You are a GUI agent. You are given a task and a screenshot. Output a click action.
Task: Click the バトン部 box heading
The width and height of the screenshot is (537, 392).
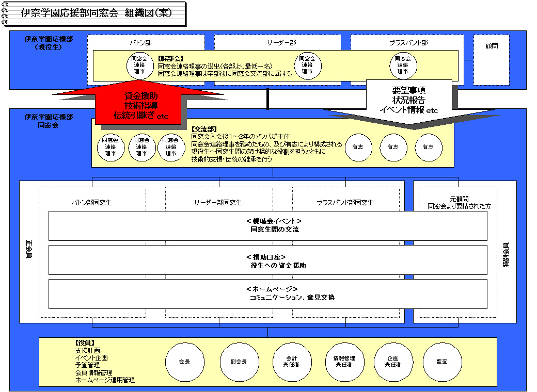140,43
